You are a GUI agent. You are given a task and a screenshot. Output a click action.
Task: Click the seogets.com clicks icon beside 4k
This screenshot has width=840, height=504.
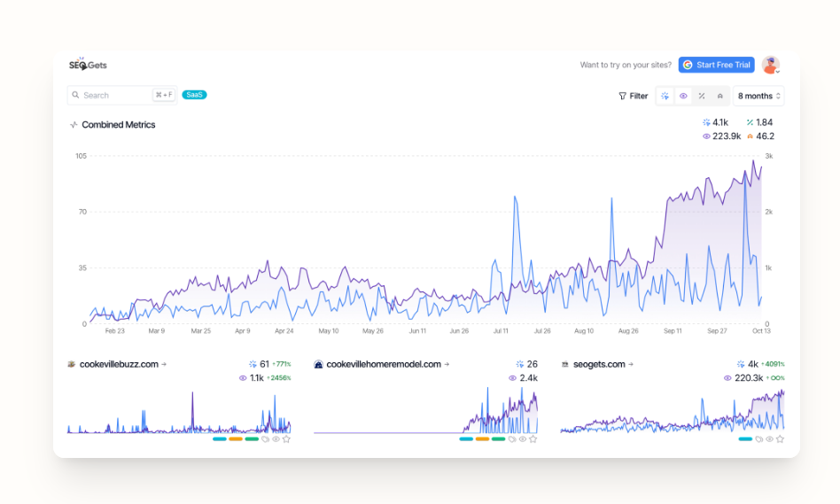(x=741, y=364)
